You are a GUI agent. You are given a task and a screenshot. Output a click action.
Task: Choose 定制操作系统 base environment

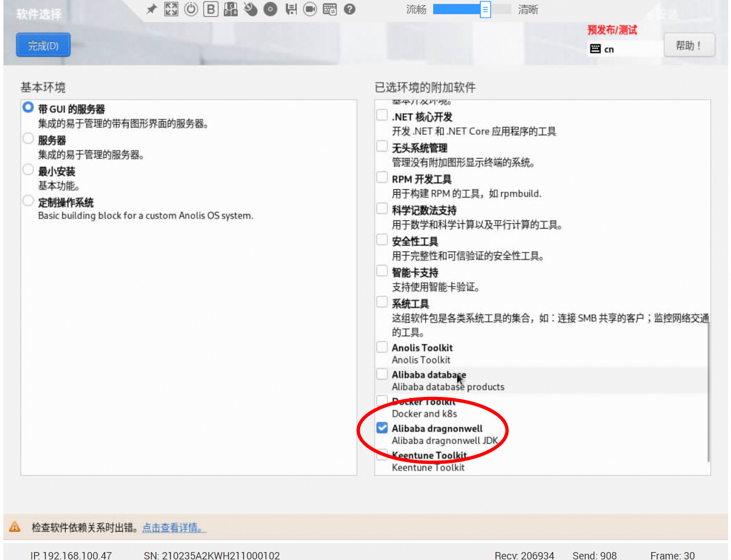28,200
